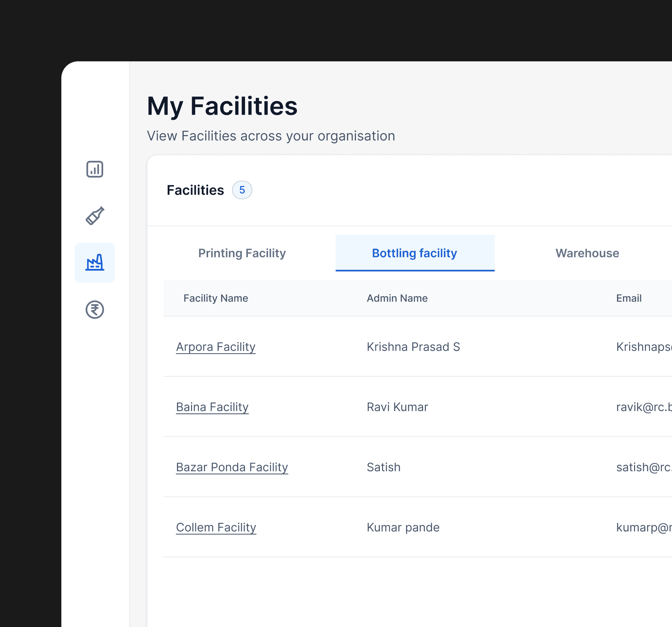Click the My Facilities page heading
This screenshot has width=672, height=627.
pos(222,106)
